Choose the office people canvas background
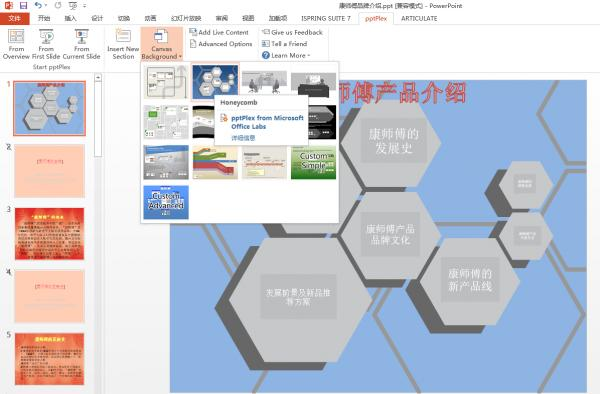 coord(264,82)
